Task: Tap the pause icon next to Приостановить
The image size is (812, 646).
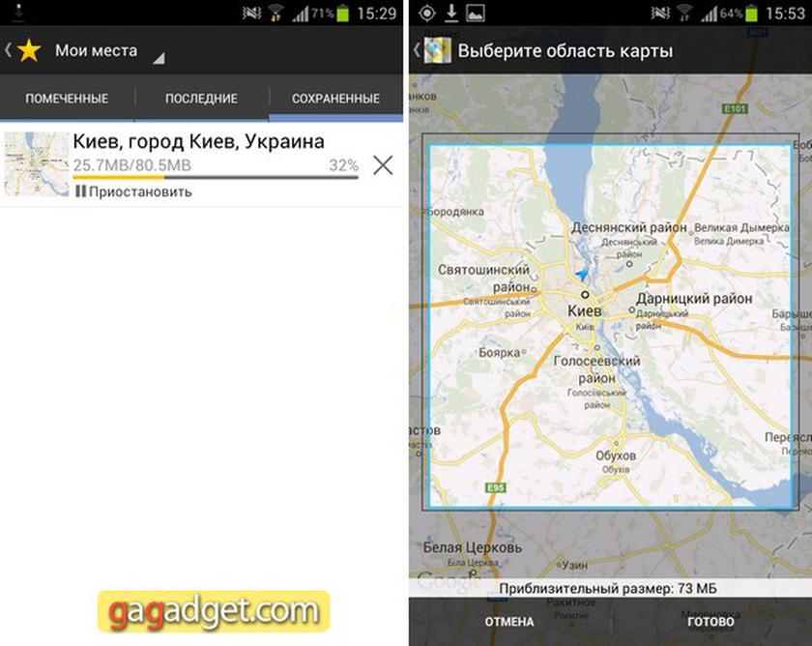Action: (x=80, y=191)
